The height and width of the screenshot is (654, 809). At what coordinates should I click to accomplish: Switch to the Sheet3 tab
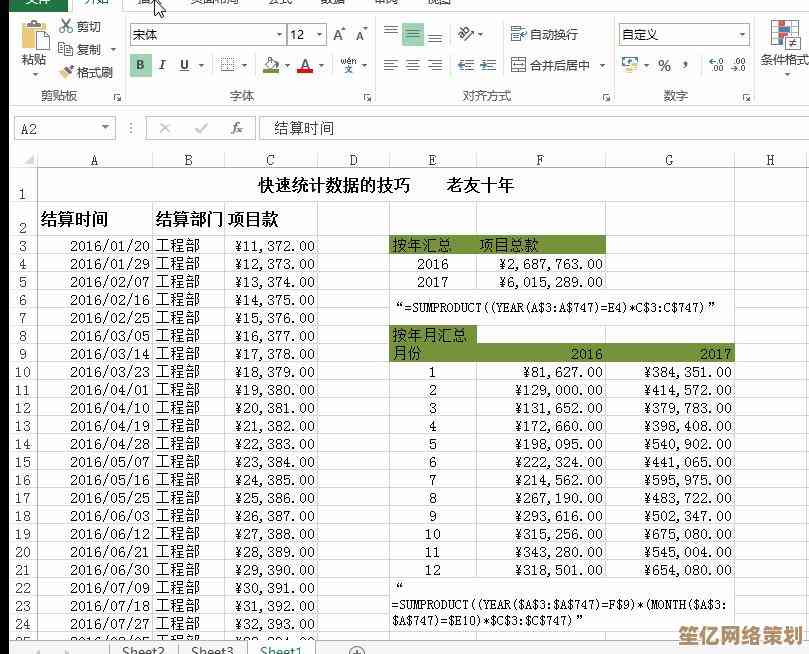(212, 649)
